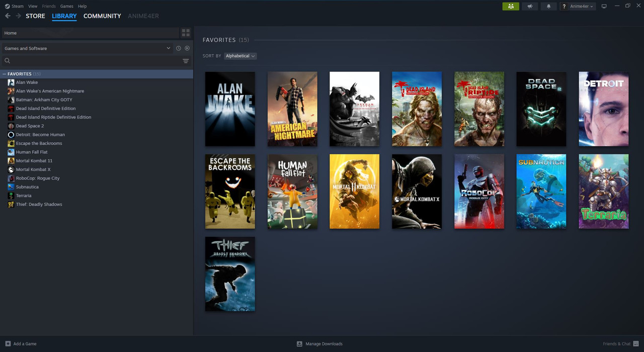
Task: Open the RoboCop Rogue City cover
Action: coord(479,192)
